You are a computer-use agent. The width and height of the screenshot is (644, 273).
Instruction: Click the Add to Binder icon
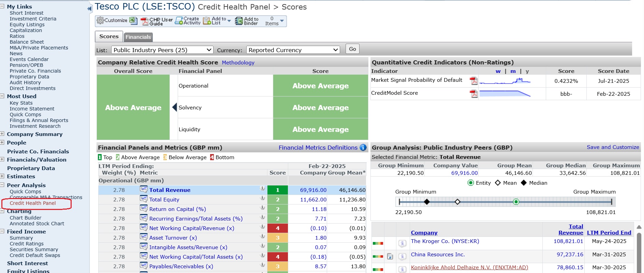(x=239, y=21)
